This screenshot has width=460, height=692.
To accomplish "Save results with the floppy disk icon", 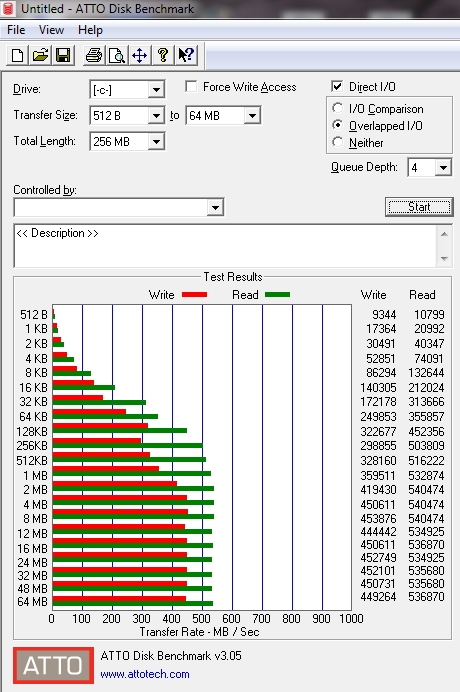I will click(x=63, y=55).
